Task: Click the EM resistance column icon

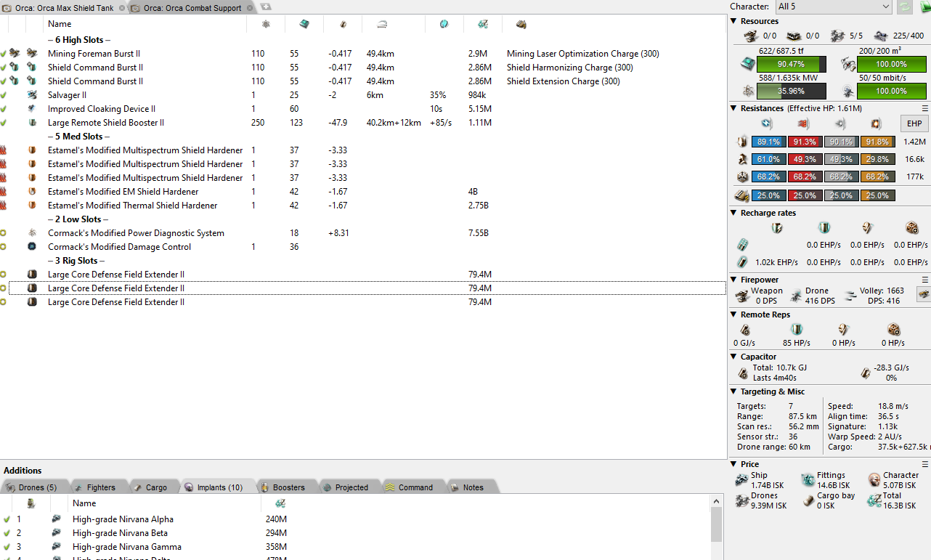Action: point(767,123)
